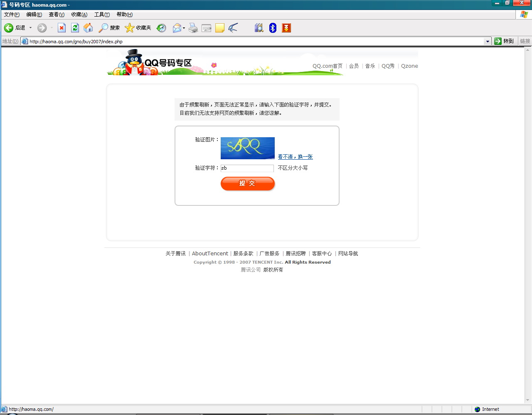Screen dimensions: 532x415
Task: Close the browser window
Action: 522,3
